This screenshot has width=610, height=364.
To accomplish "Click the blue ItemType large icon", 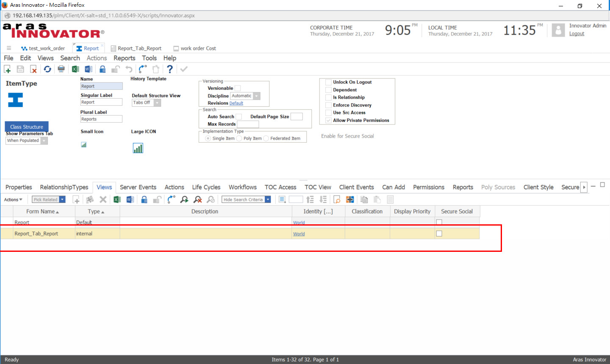I will [16, 100].
